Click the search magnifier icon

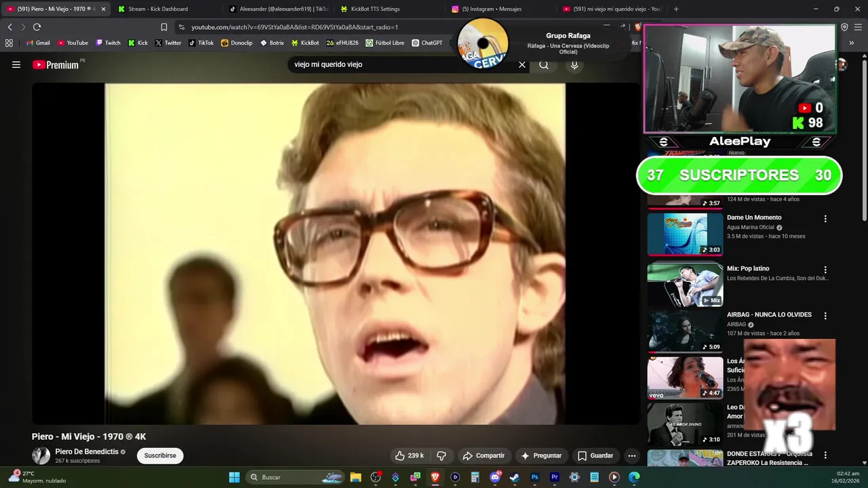(x=544, y=64)
